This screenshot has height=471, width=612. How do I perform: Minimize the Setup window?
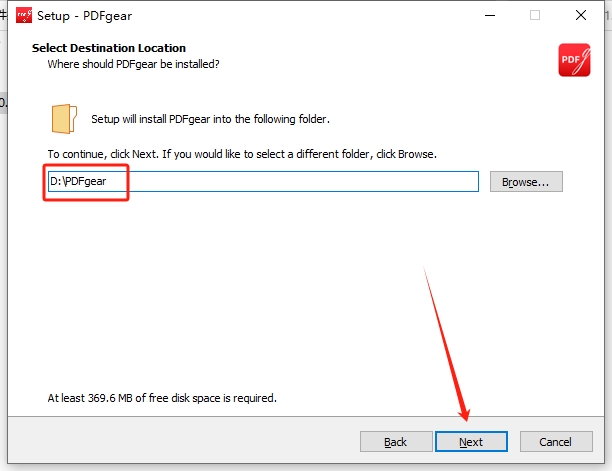point(490,16)
